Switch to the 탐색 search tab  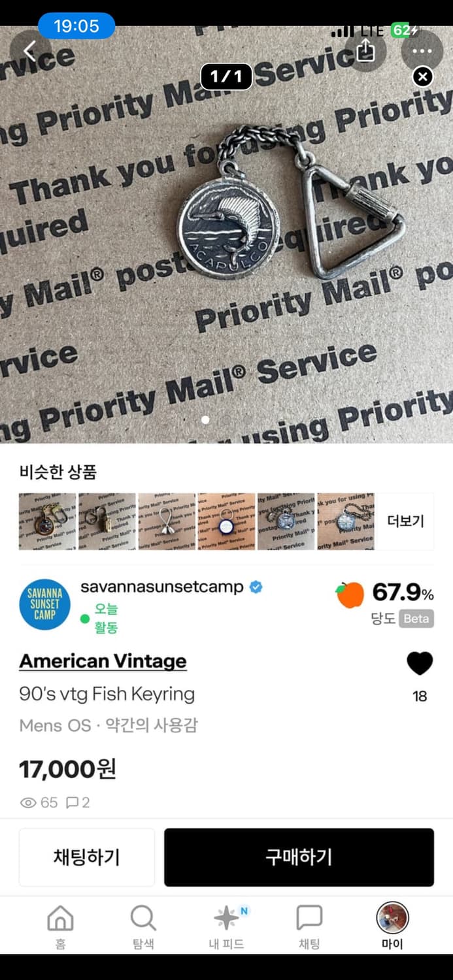(143, 926)
